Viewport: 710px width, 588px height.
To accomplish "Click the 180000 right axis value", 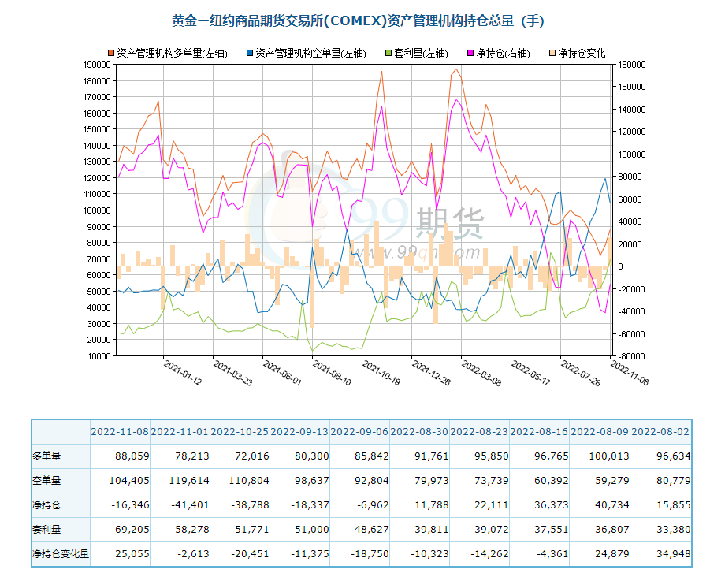I will (632, 65).
